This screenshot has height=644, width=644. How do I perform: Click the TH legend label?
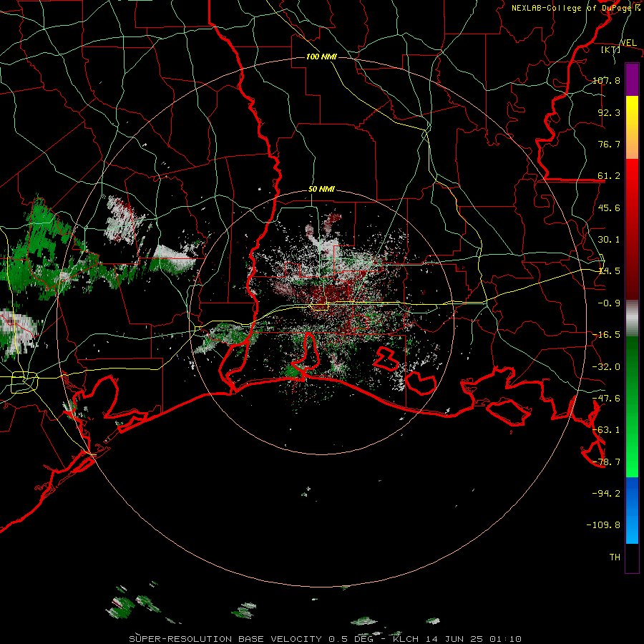[x=615, y=557]
